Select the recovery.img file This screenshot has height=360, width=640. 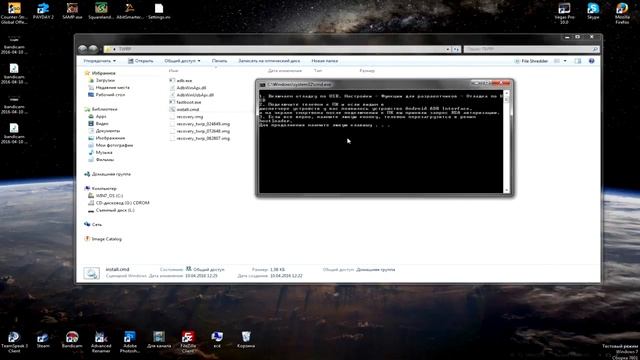[x=186, y=117]
